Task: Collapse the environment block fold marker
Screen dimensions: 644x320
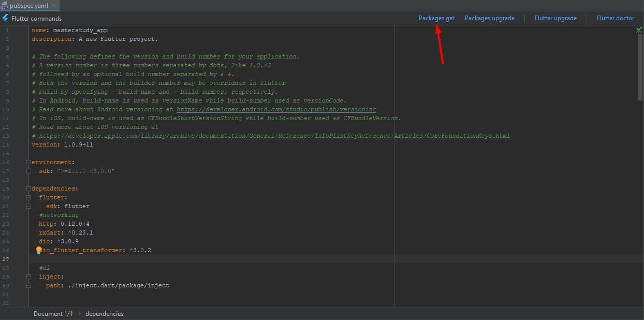Action: [x=29, y=163]
